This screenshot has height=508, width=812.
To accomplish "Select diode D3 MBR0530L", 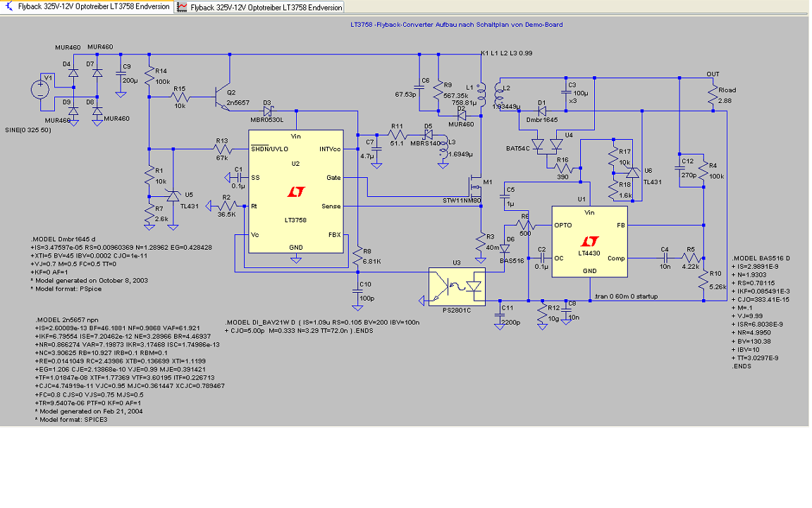I will (x=268, y=111).
